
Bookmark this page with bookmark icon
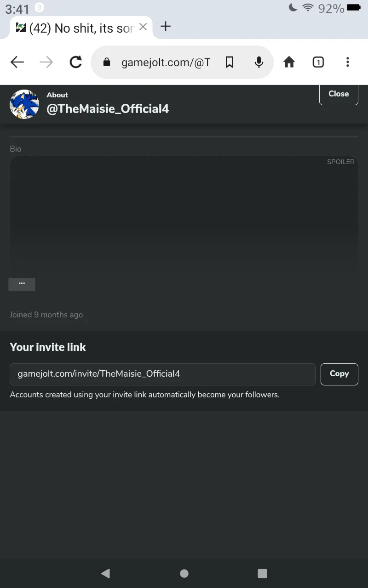[230, 62]
